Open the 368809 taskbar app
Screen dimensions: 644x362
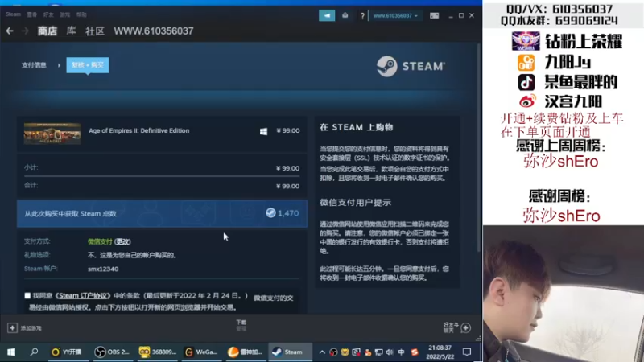click(158, 352)
